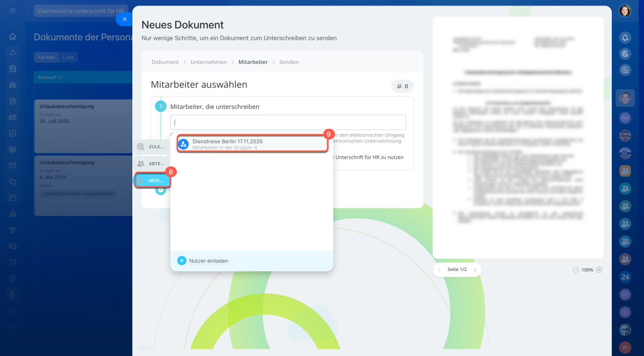Go to the home icon in sidebar
644x356 pixels.
click(13, 36)
